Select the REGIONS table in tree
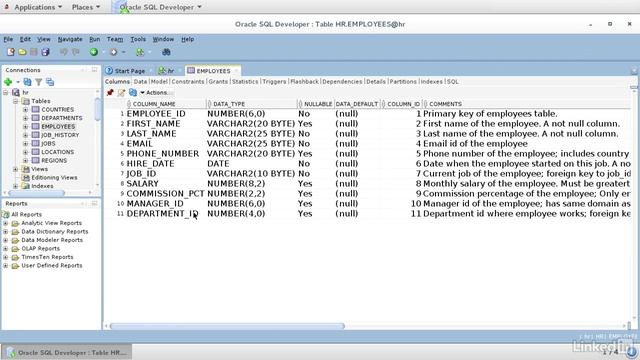Image resolution: width=640 pixels, height=360 pixels. [54, 160]
